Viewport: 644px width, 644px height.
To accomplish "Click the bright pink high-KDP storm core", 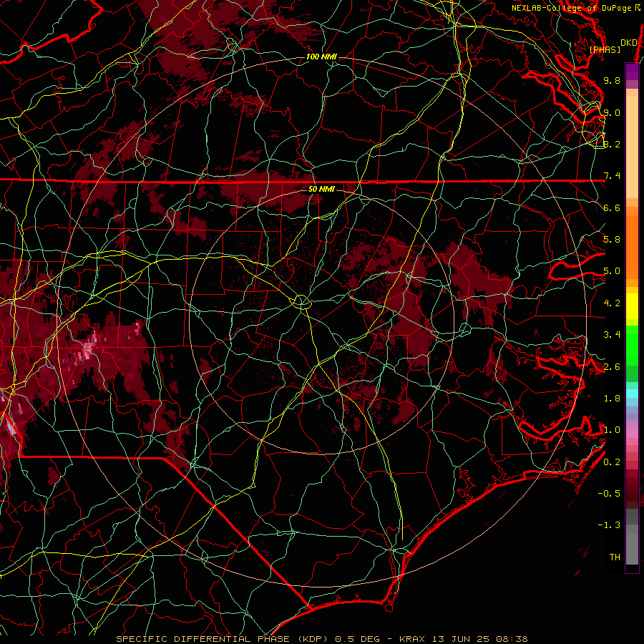I will pyautogui.click(x=88, y=348).
